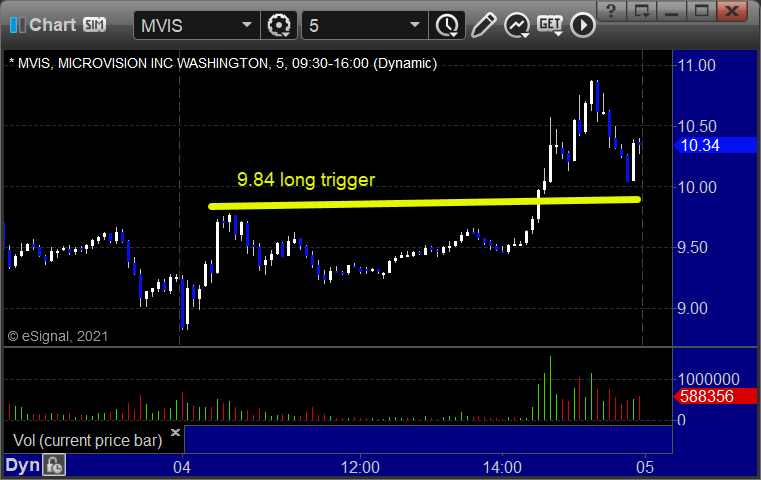Select the 9.84 long trigger text
The width and height of the screenshot is (761, 480).
[x=306, y=180]
